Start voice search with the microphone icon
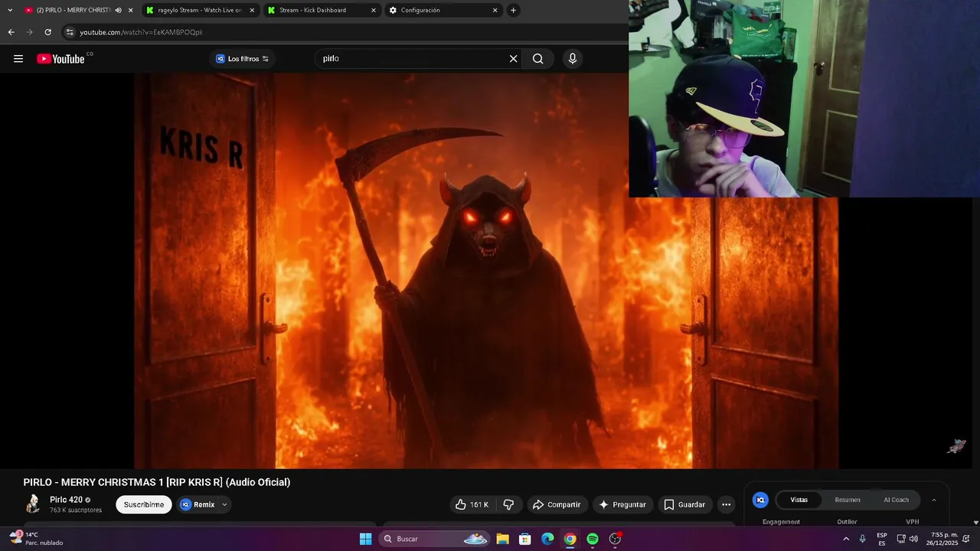The width and height of the screenshot is (980, 551). click(572, 59)
